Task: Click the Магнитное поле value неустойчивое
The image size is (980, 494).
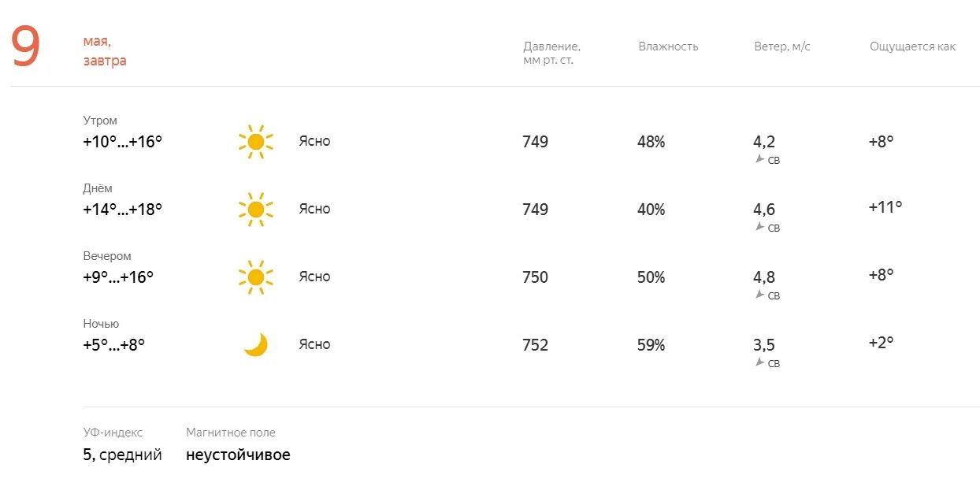Action: (238, 455)
